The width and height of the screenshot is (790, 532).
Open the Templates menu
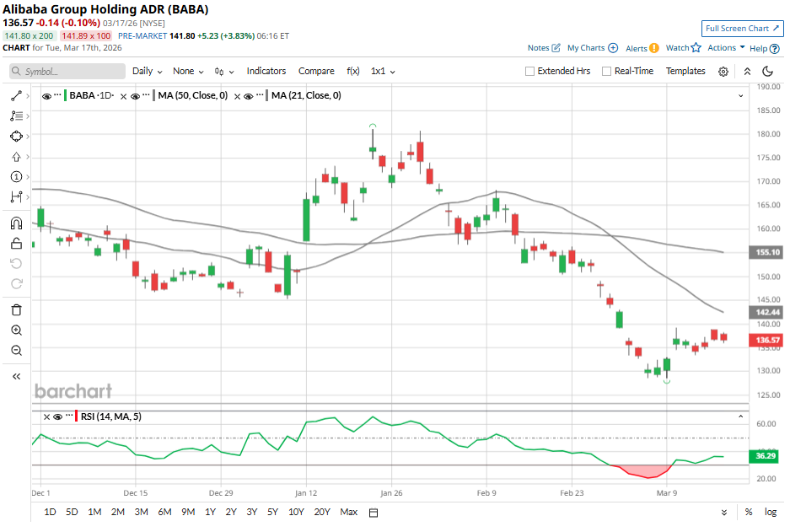685,71
